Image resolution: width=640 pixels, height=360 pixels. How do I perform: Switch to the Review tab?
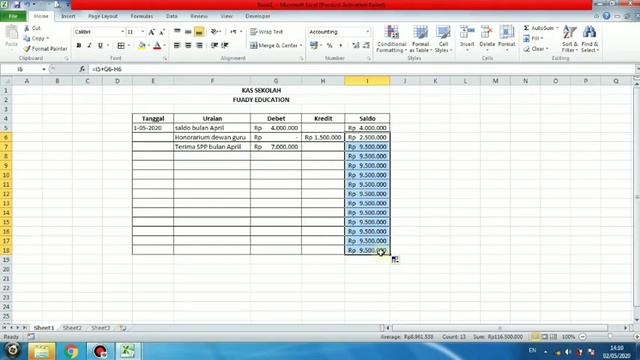[x=199, y=16]
